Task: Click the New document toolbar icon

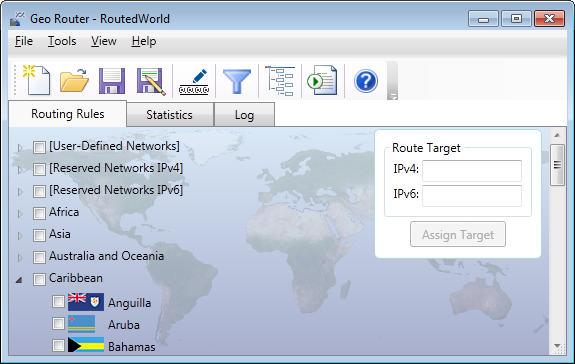Action: [x=37, y=80]
